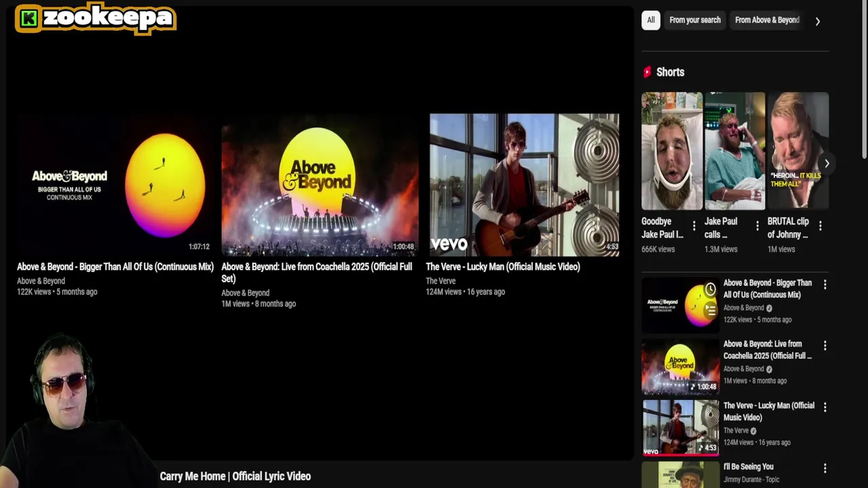Click Jimmy Durante - Topic channel name
Image resolution: width=868 pixels, height=488 pixels.
click(751, 479)
